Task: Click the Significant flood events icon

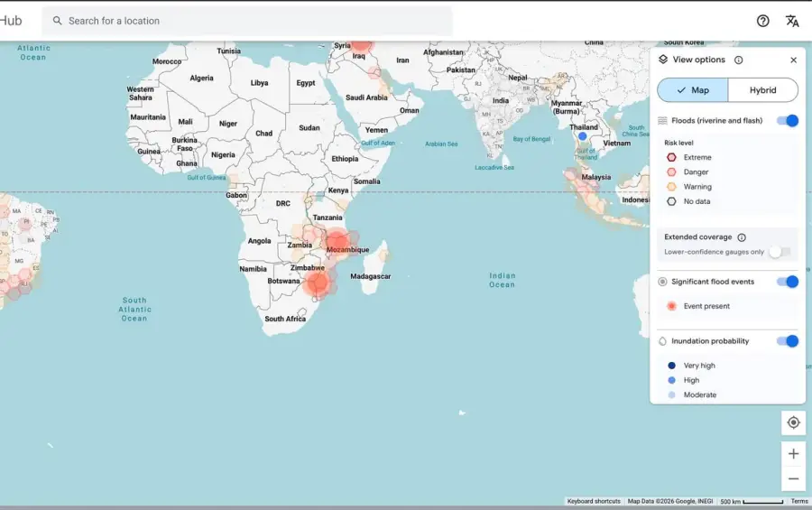Action: 662,282
